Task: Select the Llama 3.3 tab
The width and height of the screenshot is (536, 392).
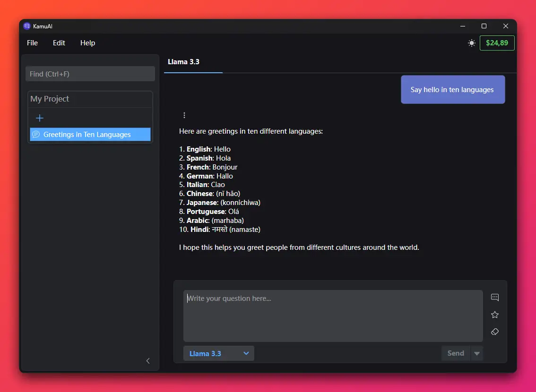Action: coord(183,62)
